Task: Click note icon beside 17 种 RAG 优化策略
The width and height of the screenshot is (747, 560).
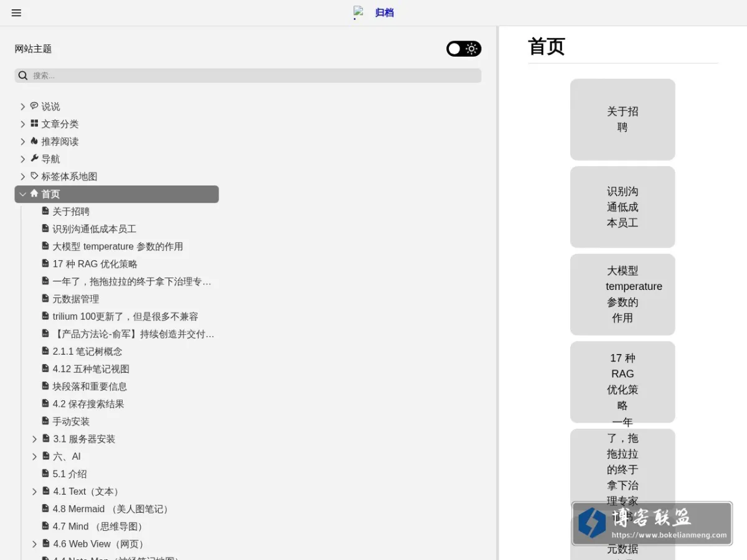Action: coord(45,263)
